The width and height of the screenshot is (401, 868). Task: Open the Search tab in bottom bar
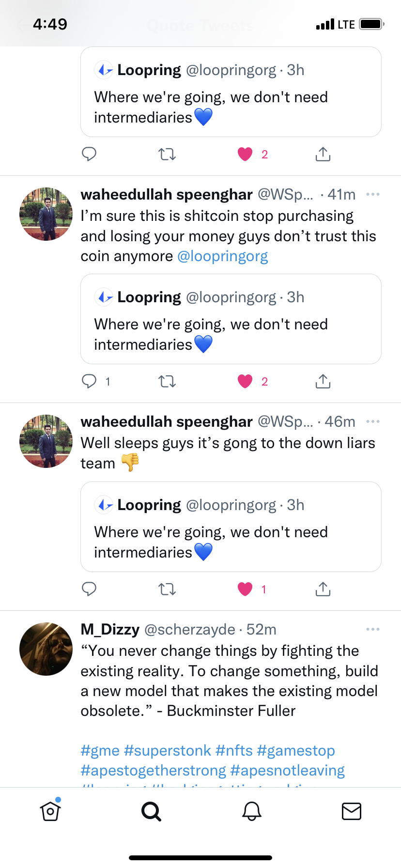(151, 811)
